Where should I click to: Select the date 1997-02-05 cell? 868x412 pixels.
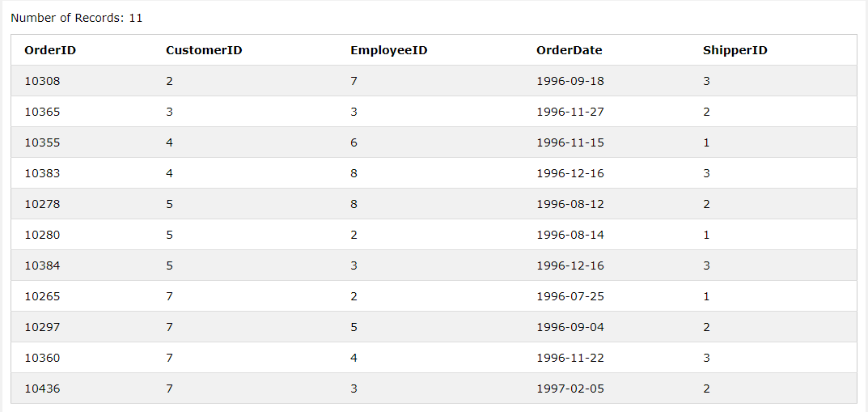click(x=569, y=389)
